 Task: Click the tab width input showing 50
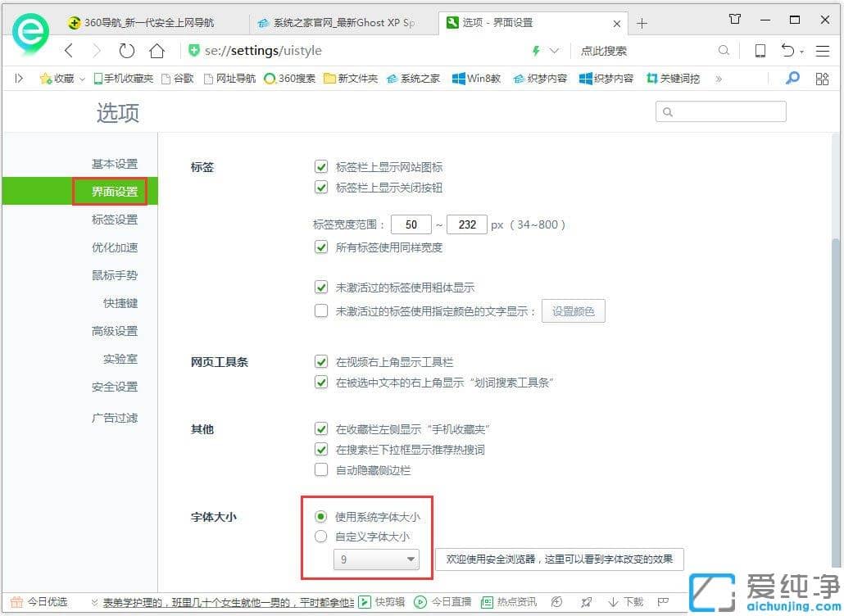click(411, 224)
